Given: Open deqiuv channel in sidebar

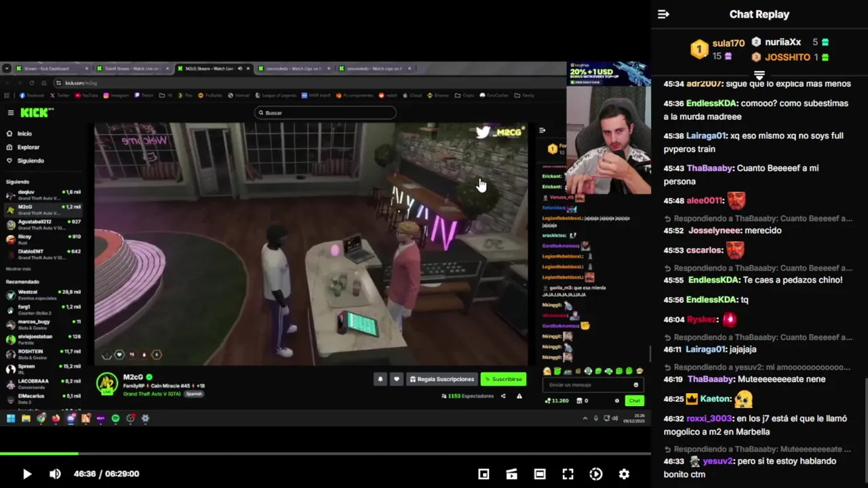Looking at the screenshot, I should [x=43, y=195].
